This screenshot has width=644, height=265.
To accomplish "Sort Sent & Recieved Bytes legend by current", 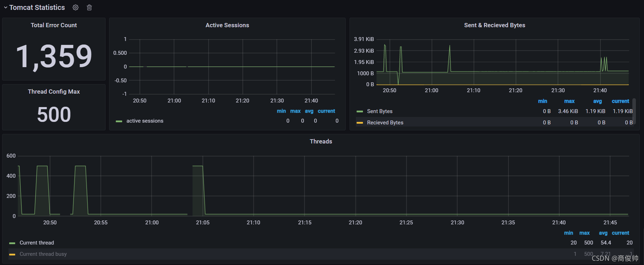I will point(621,101).
